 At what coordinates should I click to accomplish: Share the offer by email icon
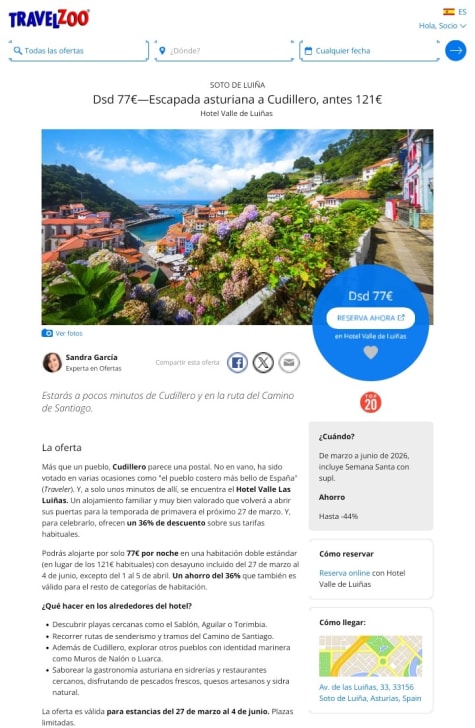tap(289, 363)
